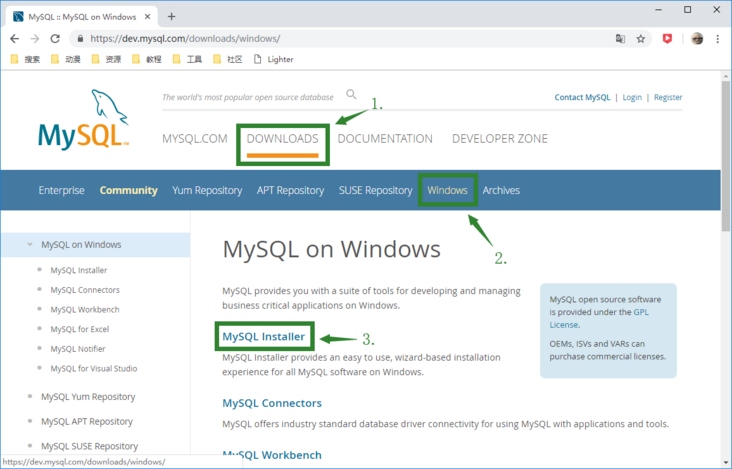The width and height of the screenshot is (732, 469).
Task: Click the address bar URL
Action: pyautogui.click(x=185, y=39)
